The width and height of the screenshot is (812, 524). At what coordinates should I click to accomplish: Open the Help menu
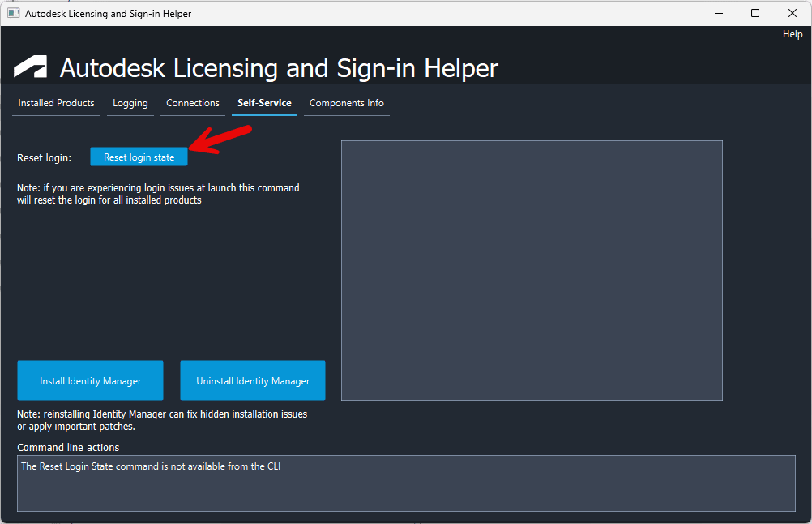pyautogui.click(x=793, y=34)
